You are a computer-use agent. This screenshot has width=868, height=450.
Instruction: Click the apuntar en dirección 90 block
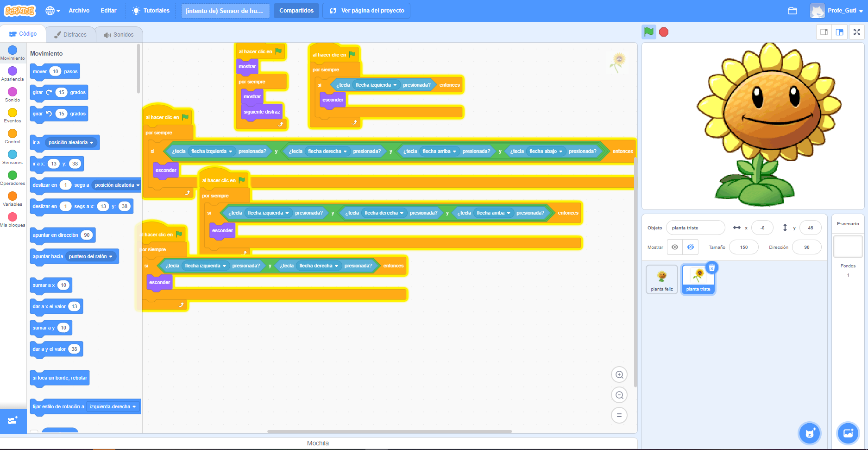tap(63, 235)
